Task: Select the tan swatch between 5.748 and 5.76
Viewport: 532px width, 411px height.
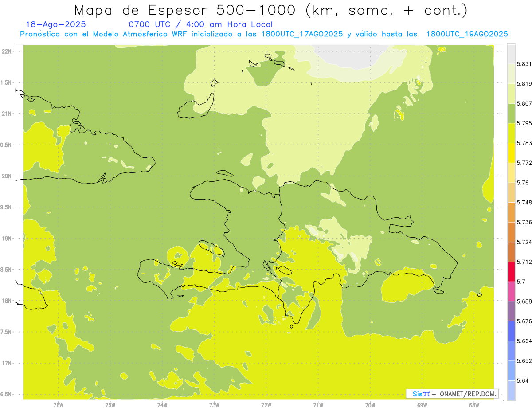Action: [511, 192]
